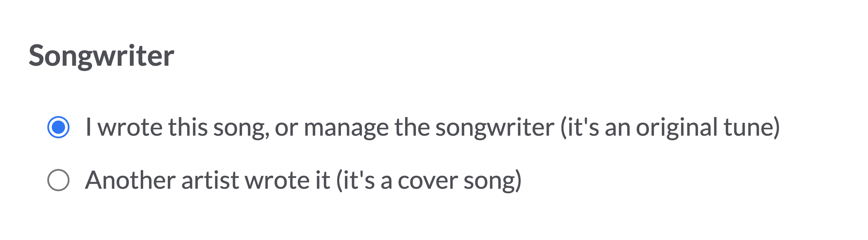Click the words 'original tune' in the first option

click(x=707, y=128)
